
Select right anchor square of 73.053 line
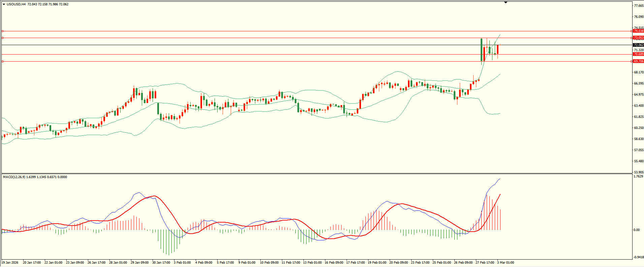click(631, 38)
